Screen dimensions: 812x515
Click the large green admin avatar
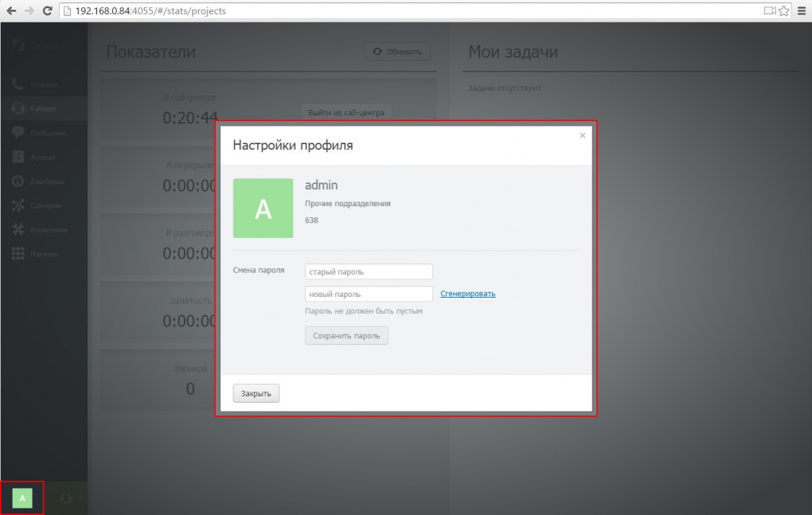(263, 208)
